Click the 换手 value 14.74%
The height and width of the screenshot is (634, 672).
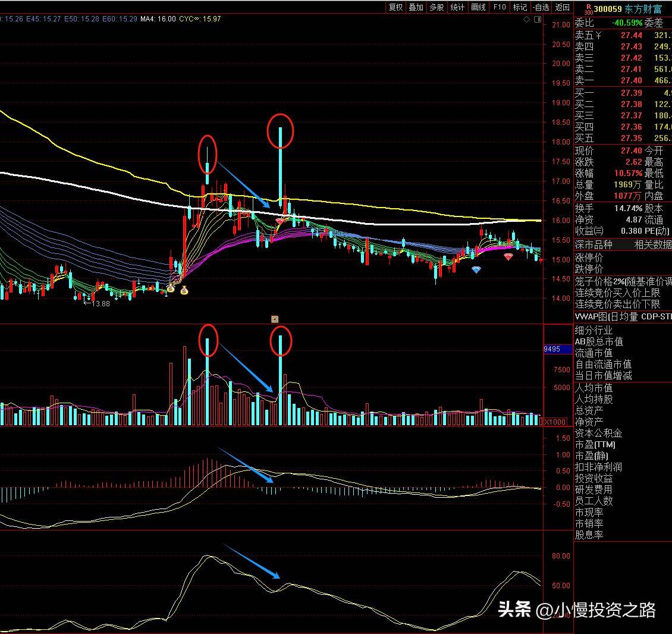[x=628, y=208]
